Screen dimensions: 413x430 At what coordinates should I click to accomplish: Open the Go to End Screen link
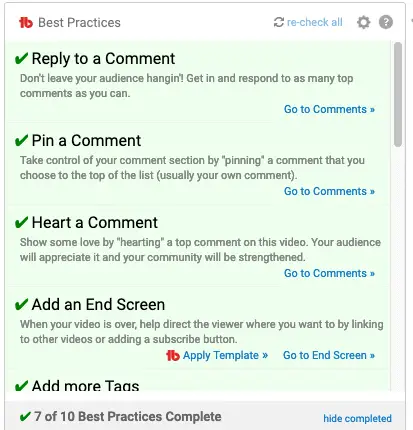(329, 355)
